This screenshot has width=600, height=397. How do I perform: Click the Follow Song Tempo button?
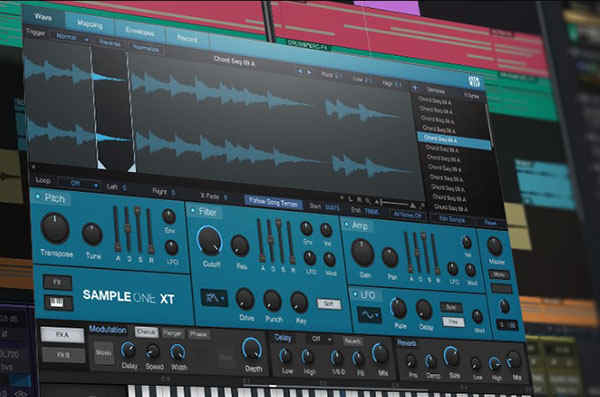pos(273,203)
